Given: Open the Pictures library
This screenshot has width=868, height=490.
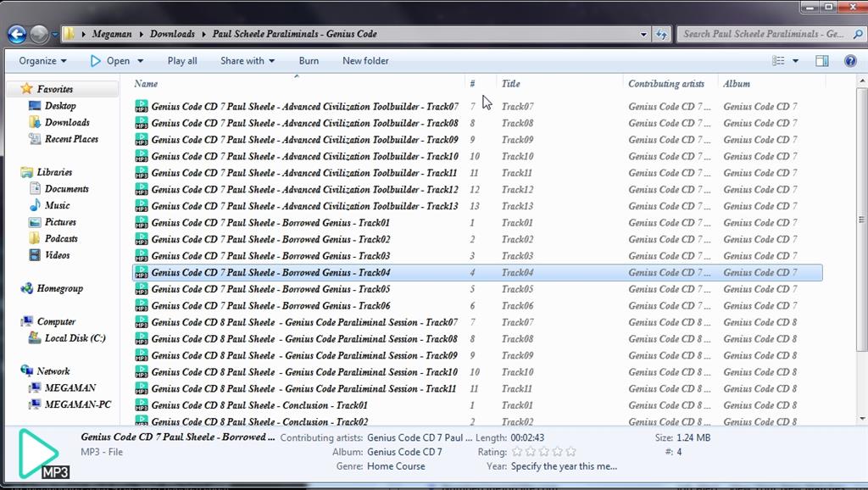Looking at the screenshot, I should [x=60, y=222].
